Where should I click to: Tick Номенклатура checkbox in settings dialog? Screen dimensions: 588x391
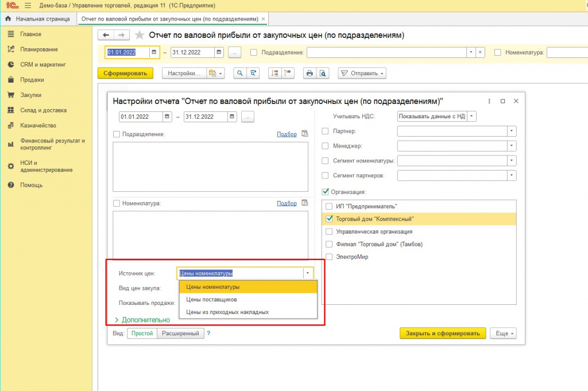click(117, 203)
